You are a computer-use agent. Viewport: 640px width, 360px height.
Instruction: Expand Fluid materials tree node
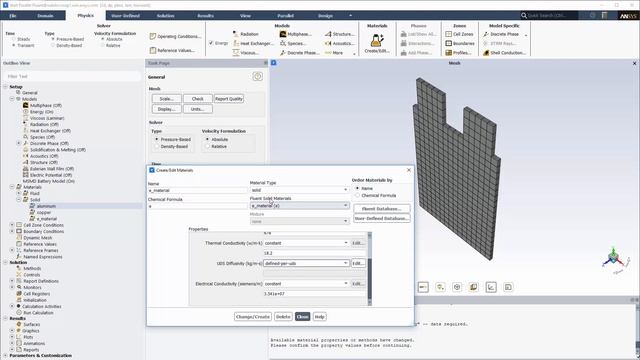19,193
